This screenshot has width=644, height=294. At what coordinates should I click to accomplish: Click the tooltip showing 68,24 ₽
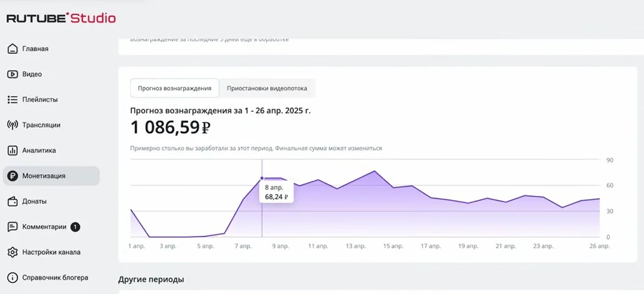[276, 192]
